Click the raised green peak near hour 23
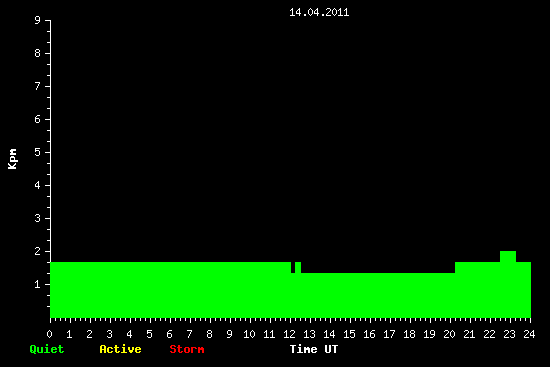This screenshot has width=550, height=367. coord(508,256)
